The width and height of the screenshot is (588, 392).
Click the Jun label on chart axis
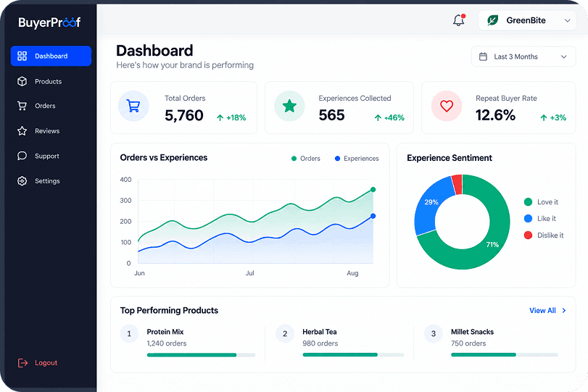coord(139,273)
